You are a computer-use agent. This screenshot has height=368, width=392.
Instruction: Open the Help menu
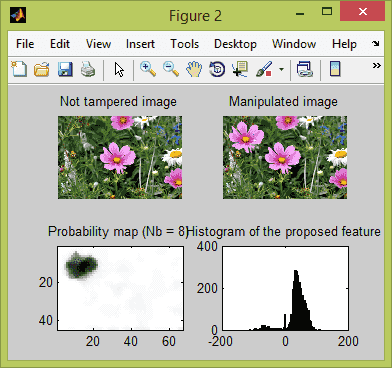(344, 44)
